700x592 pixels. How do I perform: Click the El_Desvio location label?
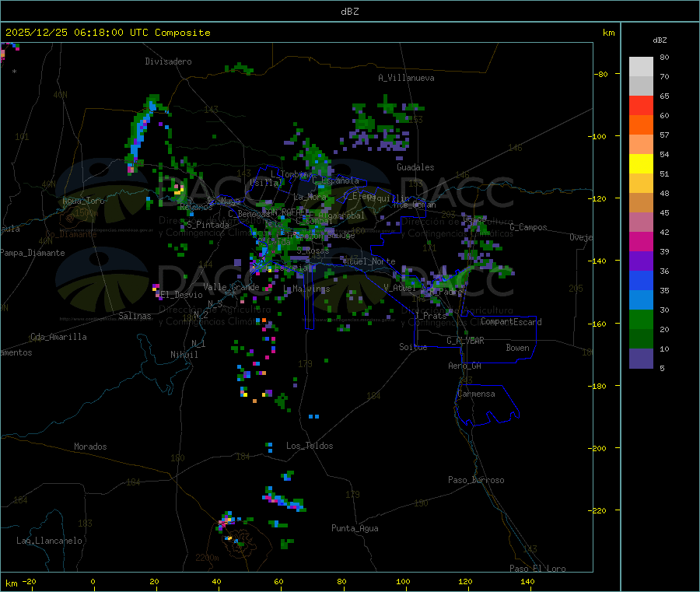182,295
